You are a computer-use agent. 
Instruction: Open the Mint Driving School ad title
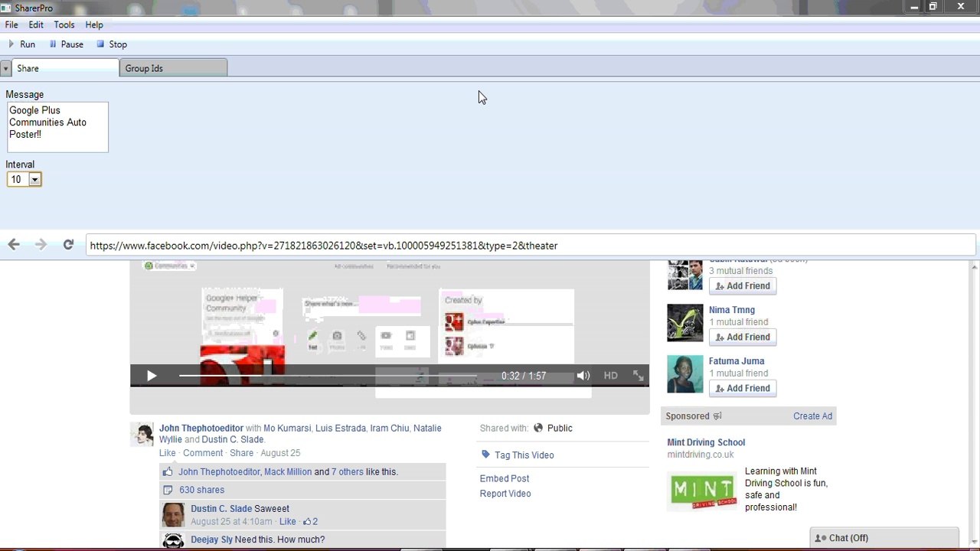point(706,442)
